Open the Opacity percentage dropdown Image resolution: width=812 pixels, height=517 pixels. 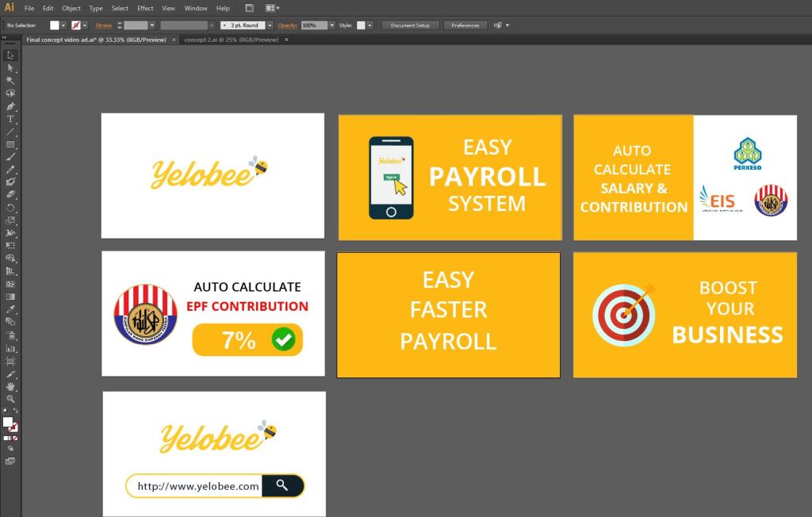tap(331, 25)
